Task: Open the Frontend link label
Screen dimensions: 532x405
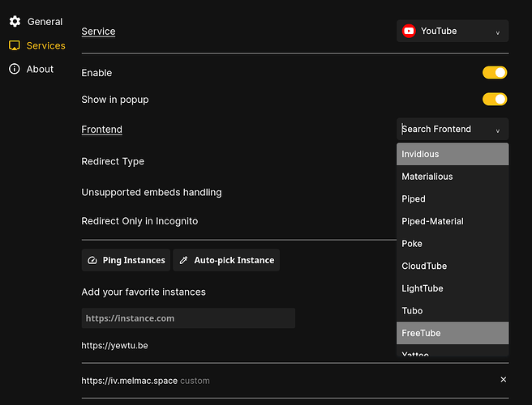Action: pyautogui.click(x=102, y=130)
